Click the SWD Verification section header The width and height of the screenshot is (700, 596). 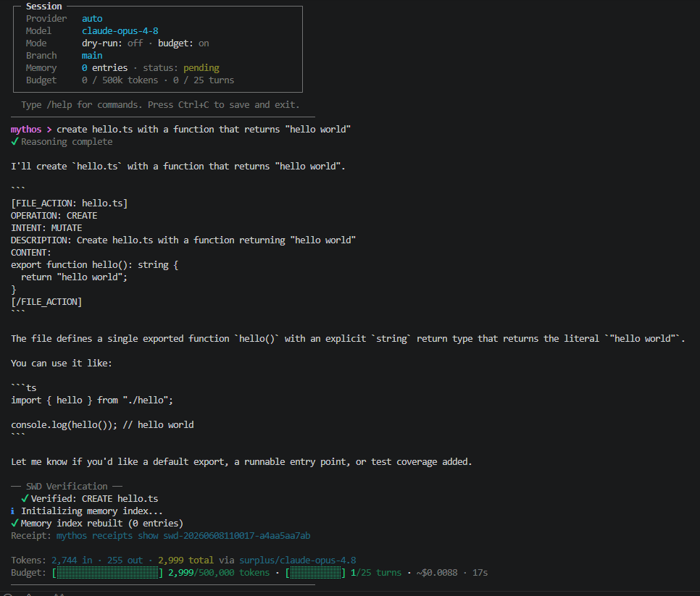click(x=67, y=486)
